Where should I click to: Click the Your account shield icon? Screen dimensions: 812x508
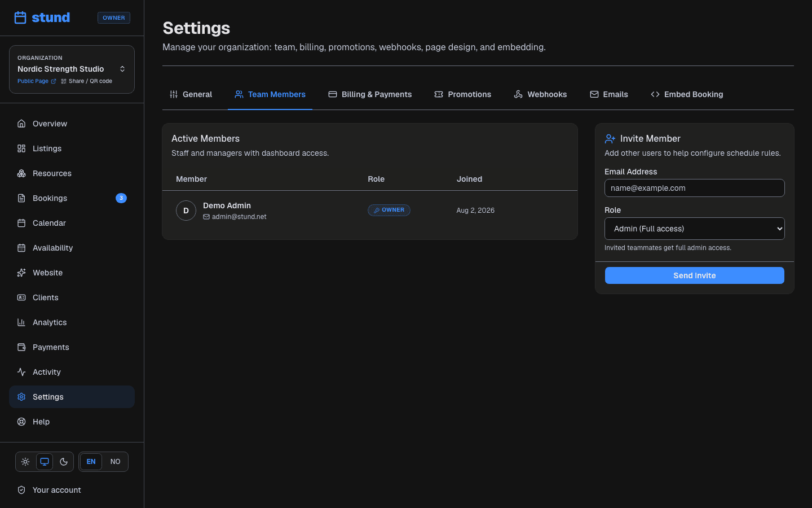tap(21, 490)
